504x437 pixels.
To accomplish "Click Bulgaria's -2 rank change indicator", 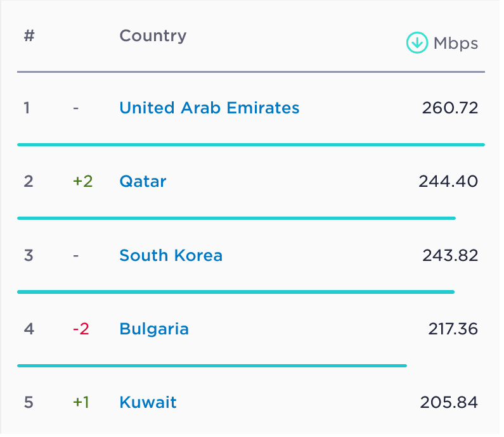I will (x=81, y=329).
